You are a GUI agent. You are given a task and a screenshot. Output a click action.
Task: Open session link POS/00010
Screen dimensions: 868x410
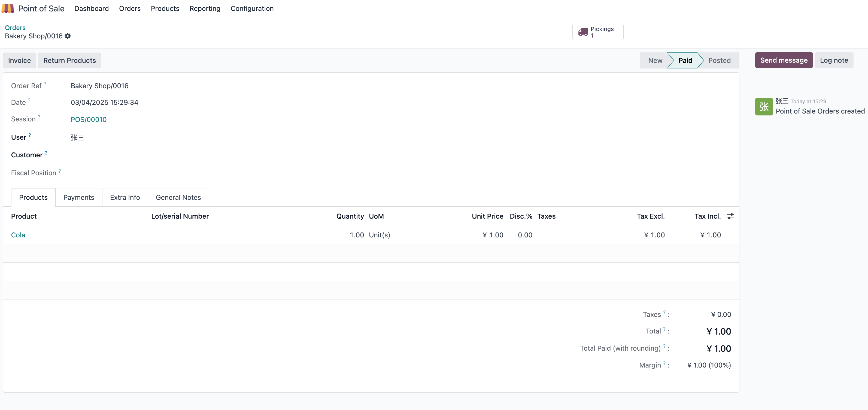click(88, 120)
